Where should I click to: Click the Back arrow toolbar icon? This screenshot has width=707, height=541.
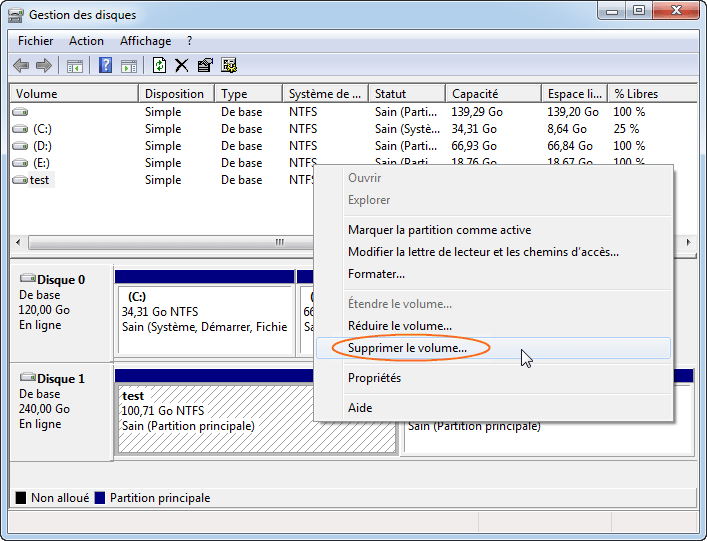tap(21, 66)
